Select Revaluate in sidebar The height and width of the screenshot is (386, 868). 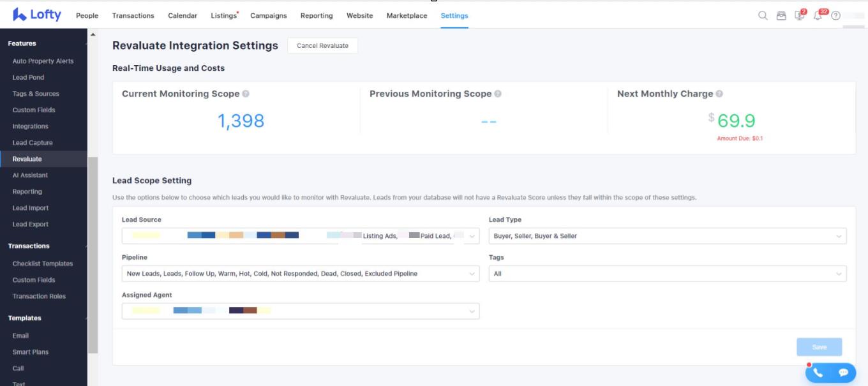pos(43,159)
